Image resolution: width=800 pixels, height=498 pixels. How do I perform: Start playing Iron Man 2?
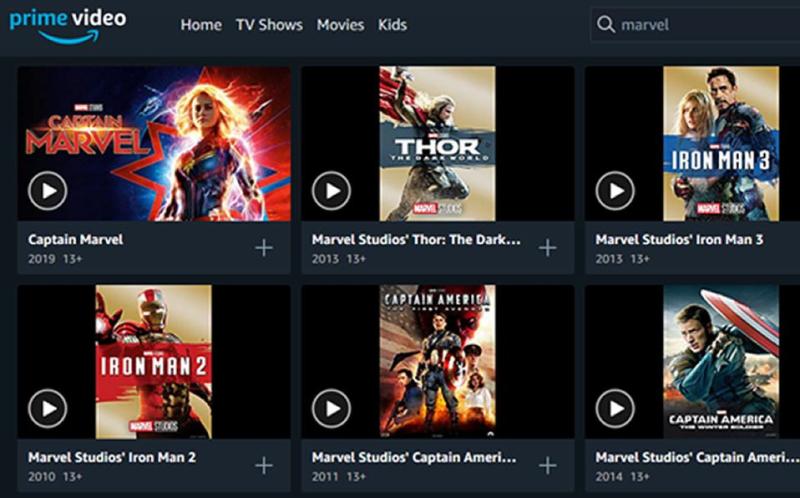coord(47,409)
